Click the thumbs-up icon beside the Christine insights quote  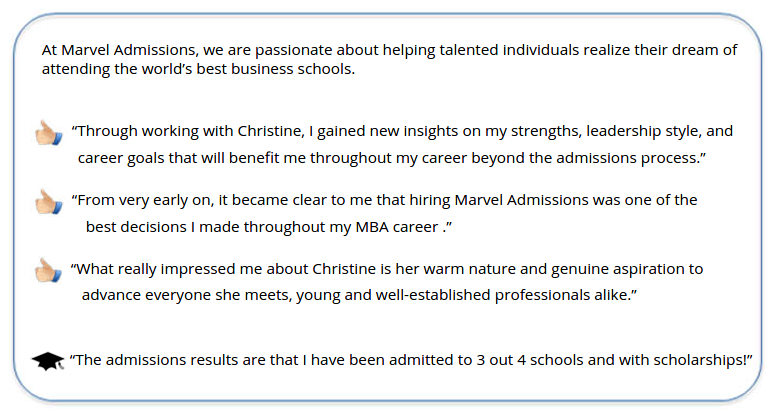(49, 132)
